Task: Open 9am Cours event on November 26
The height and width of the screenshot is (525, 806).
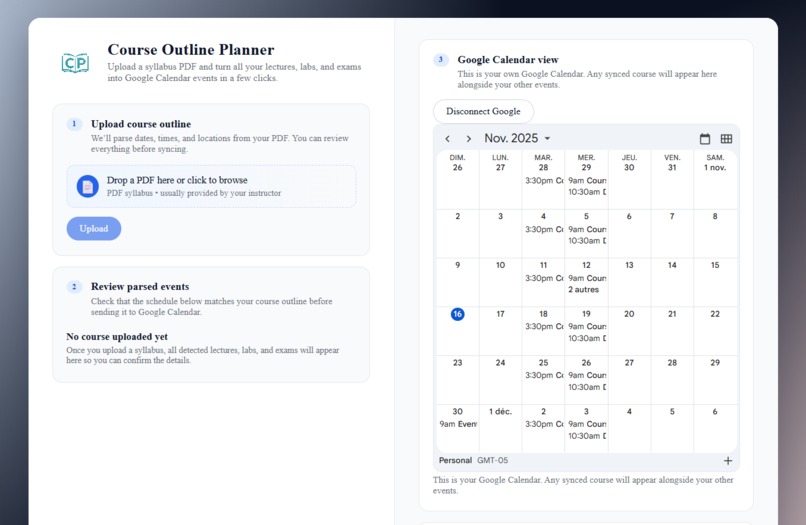Action: coord(587,375)
